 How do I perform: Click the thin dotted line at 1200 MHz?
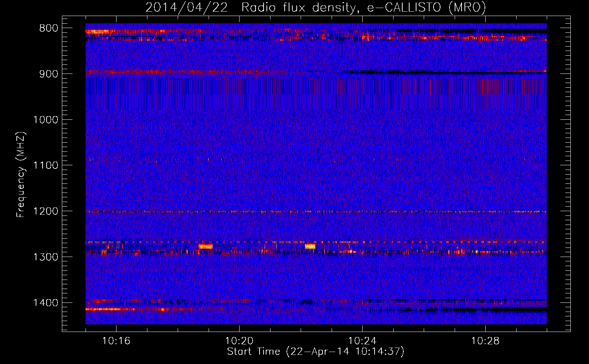click(x=316, y=211)
